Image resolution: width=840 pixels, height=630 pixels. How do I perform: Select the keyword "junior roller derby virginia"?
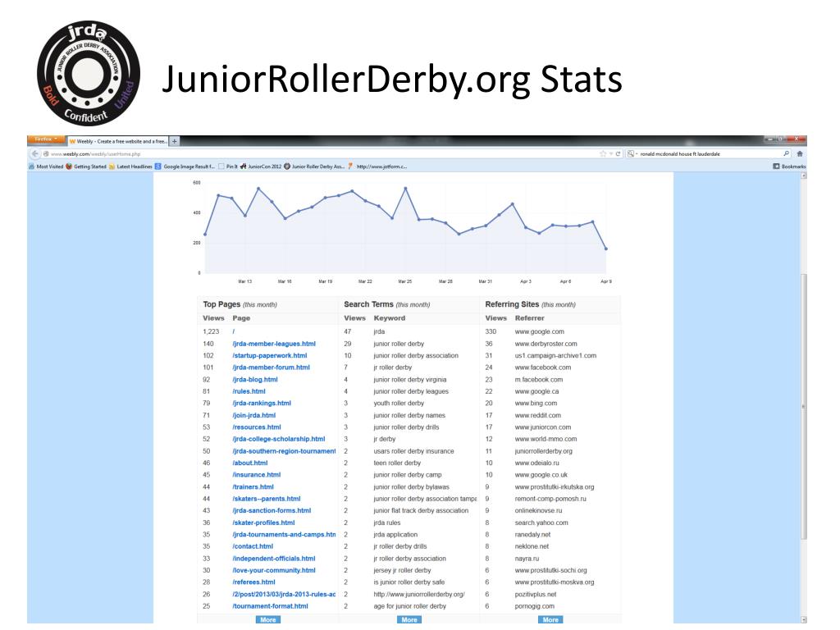click(x=410, y=379)
